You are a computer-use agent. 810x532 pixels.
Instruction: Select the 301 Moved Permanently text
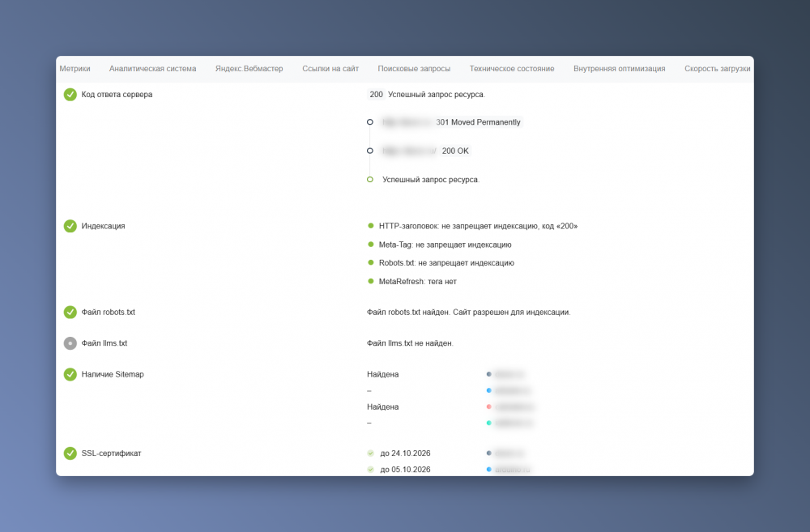pos(478,122)
